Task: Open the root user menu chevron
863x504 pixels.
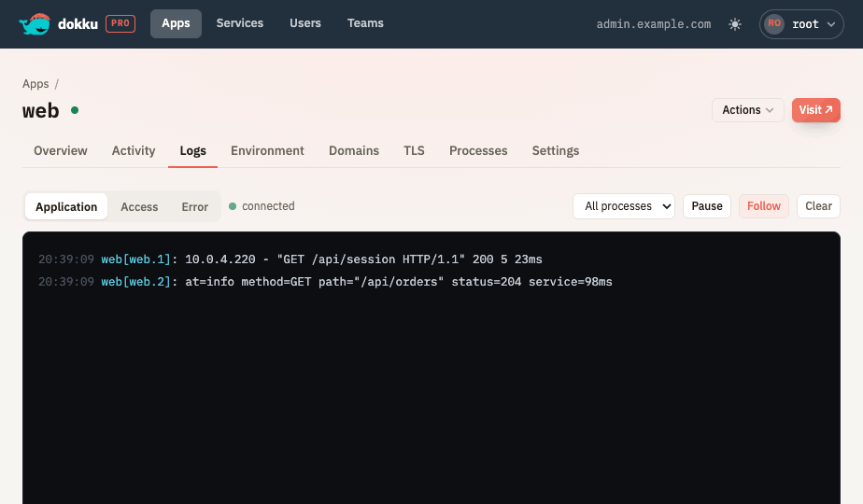Action: point(831,24)
